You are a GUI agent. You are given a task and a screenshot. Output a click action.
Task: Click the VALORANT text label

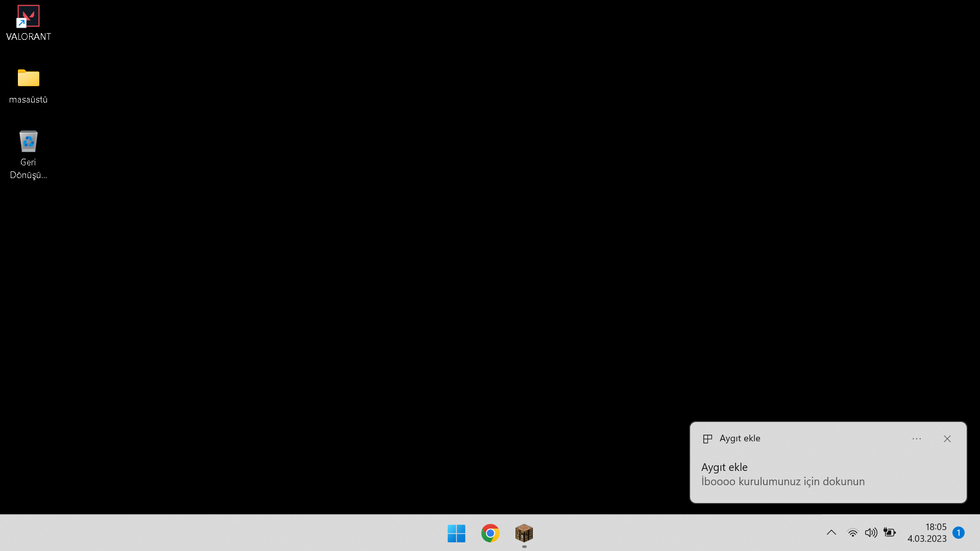tap(29, 37)
